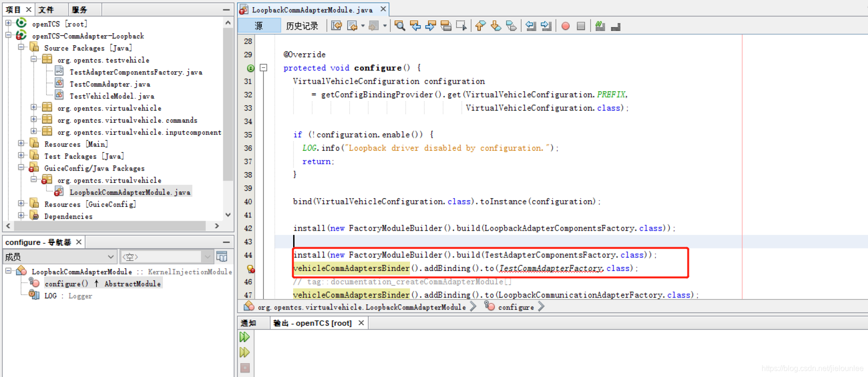This screenshot has height=377, width=868.
Task: Select TestVehicleModel.java in the project tree
Action: 112,96
